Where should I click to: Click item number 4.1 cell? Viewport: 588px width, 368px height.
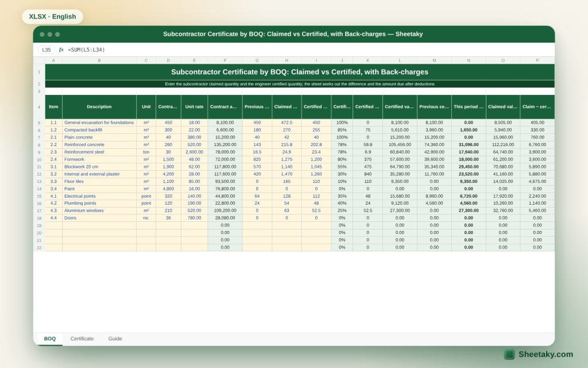click(x=53, y=196)
